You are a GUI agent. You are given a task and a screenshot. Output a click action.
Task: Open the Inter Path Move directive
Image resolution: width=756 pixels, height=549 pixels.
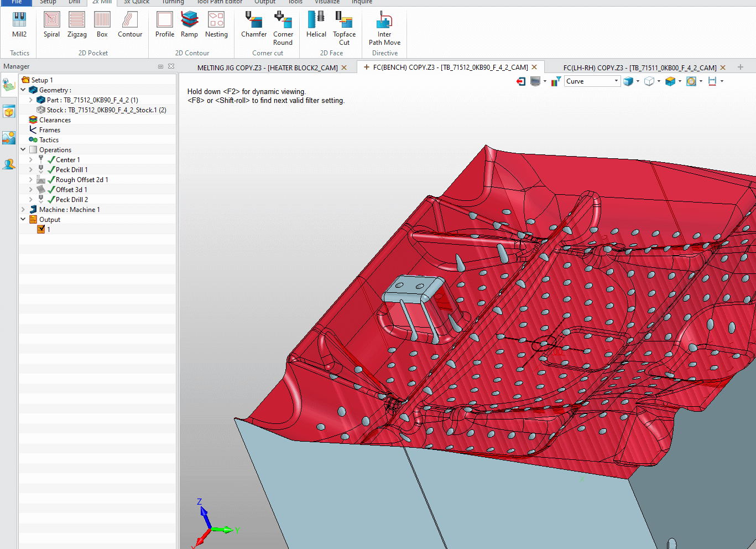tap(384, 29)
